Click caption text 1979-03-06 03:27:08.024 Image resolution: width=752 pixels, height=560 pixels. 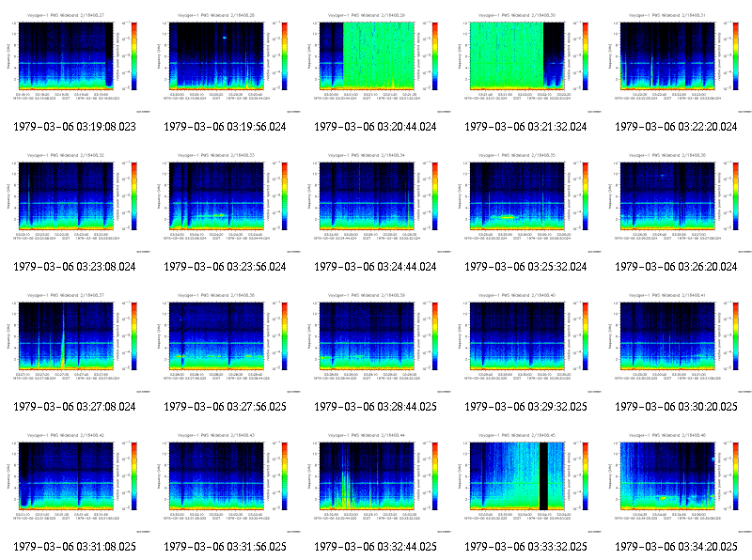pos(75,407)
